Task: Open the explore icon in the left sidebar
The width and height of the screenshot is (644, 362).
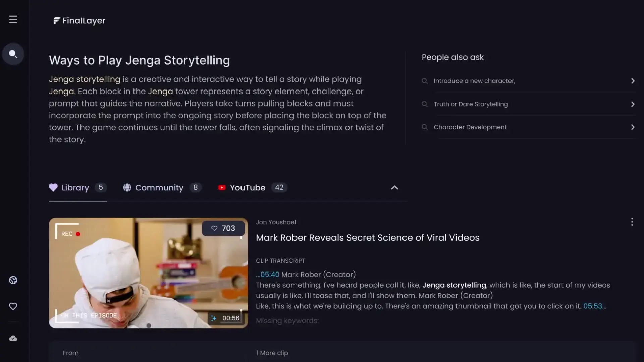Action: coord(13,280)
